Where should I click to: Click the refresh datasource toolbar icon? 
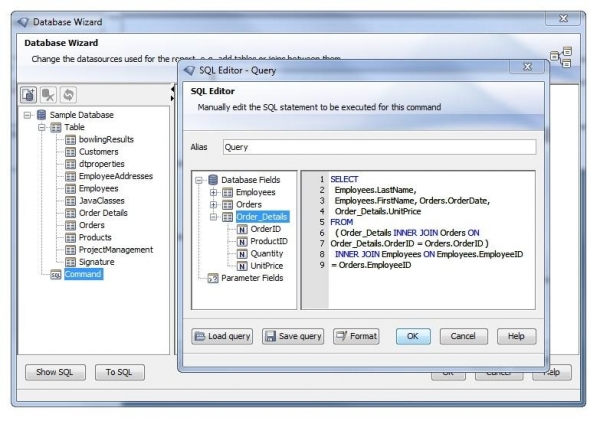point(66,94)
